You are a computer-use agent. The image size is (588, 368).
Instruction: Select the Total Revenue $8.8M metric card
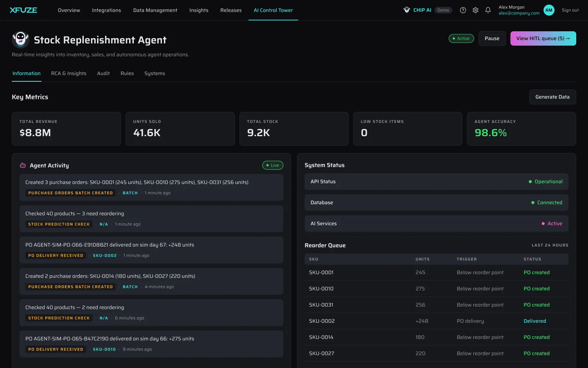click(x=67, y=129)
